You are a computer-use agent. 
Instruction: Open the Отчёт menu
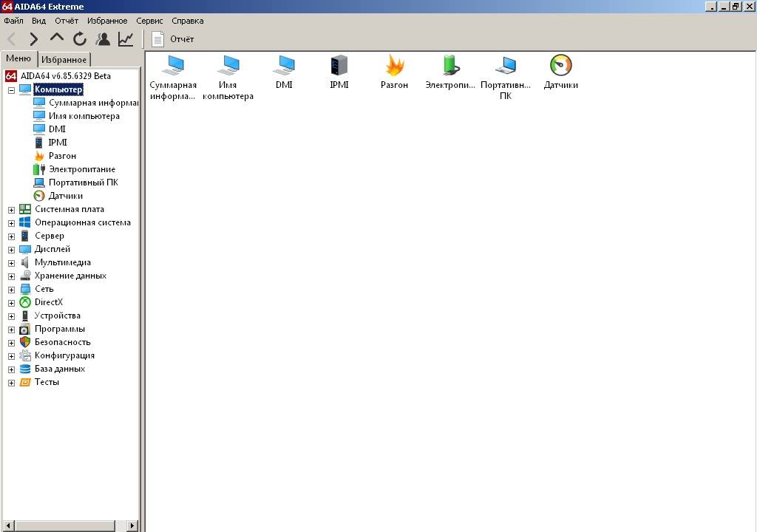click(x=66, y=21)
